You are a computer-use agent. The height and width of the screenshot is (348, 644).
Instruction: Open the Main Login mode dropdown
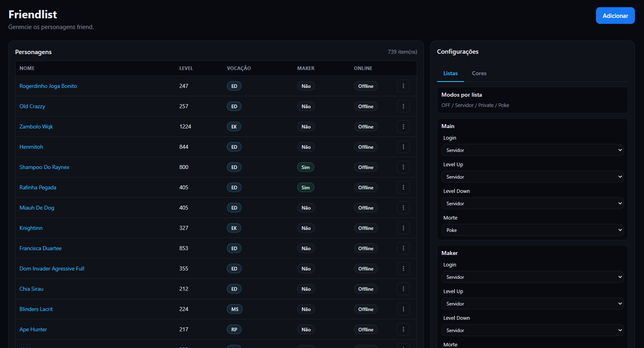[x=532, y=150]
